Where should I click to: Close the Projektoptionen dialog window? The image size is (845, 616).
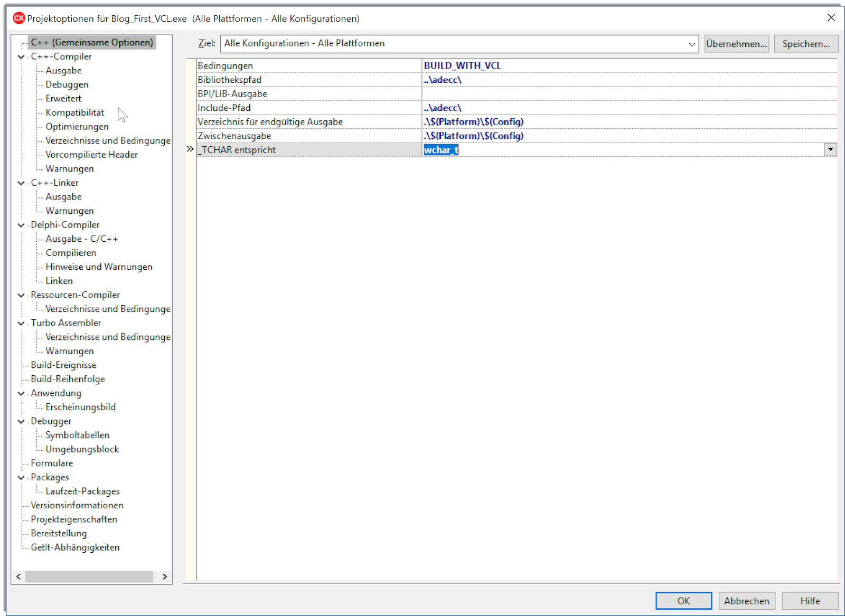tap(831, 18)
